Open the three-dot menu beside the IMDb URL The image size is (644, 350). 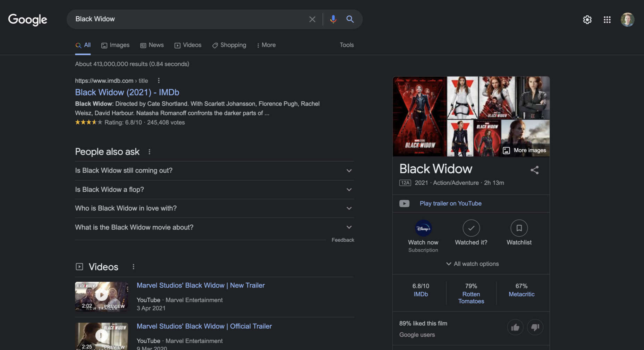tap(159, 81)
